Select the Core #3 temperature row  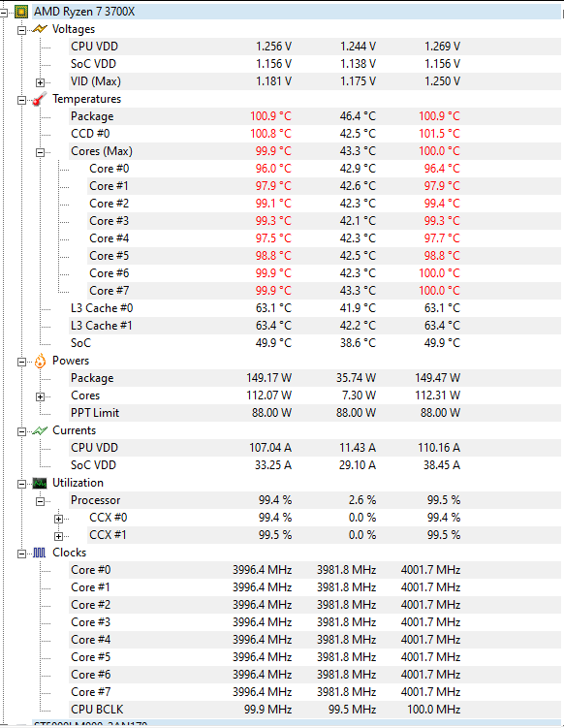324,221
